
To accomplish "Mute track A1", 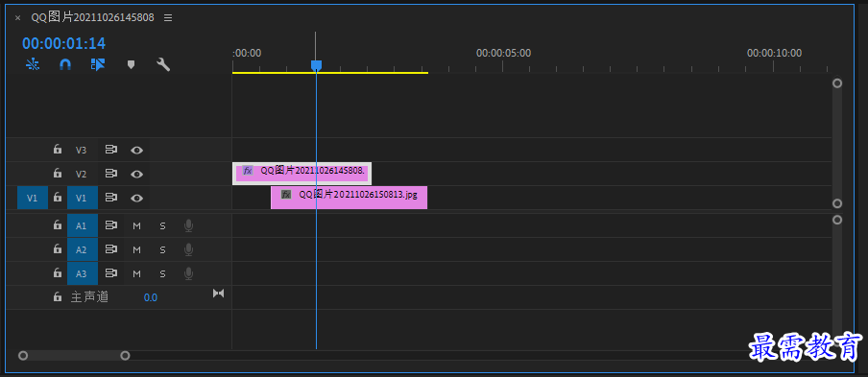I will (136, 225).
